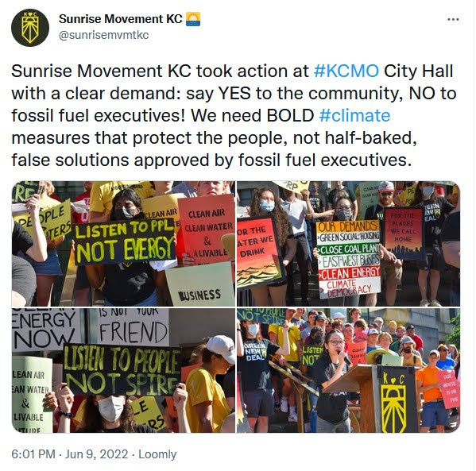Open the Our Demands sign photo
Screen dimensions: 476x471
[x=349, y=243]
